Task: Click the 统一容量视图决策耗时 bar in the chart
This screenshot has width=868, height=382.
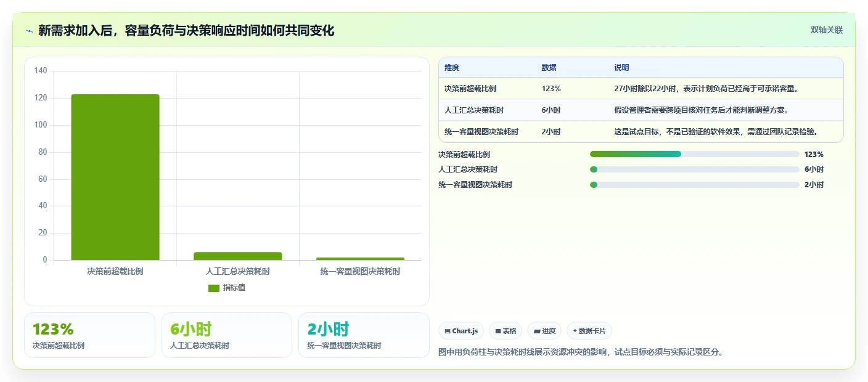Action: [361, 259]
